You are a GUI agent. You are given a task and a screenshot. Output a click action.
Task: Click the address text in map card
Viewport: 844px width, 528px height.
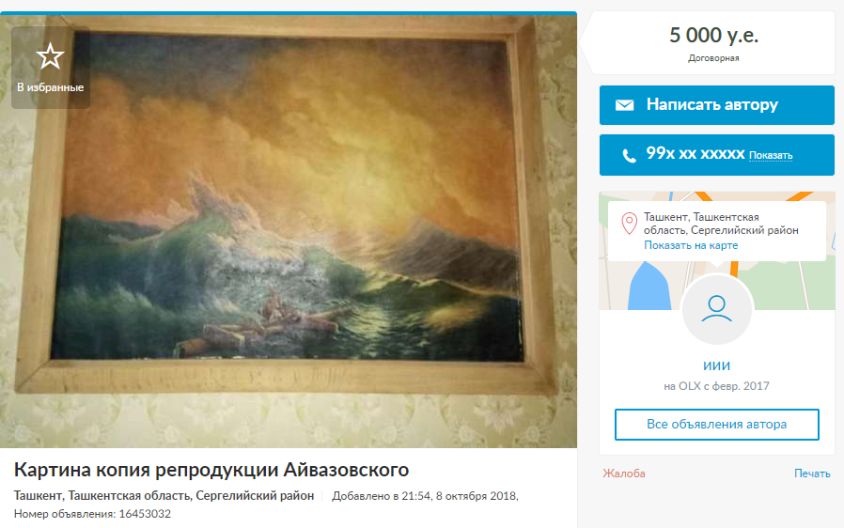[721, 223]
